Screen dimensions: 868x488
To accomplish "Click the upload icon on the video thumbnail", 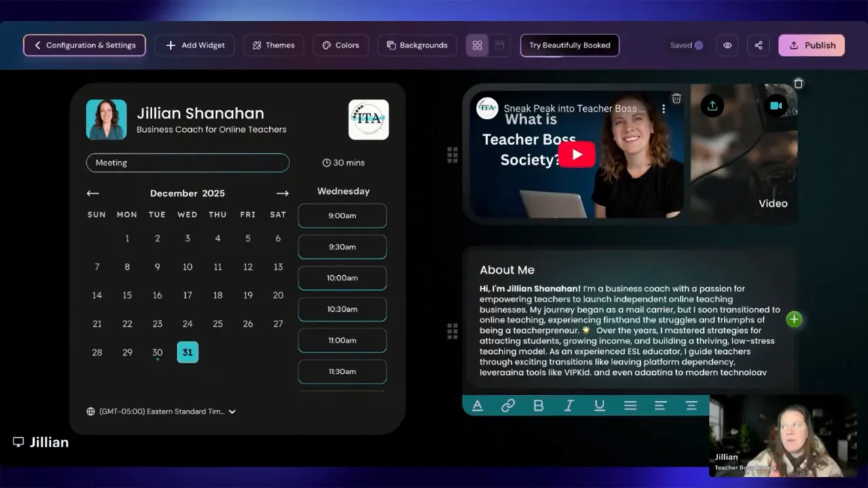I will pos(712,105).
